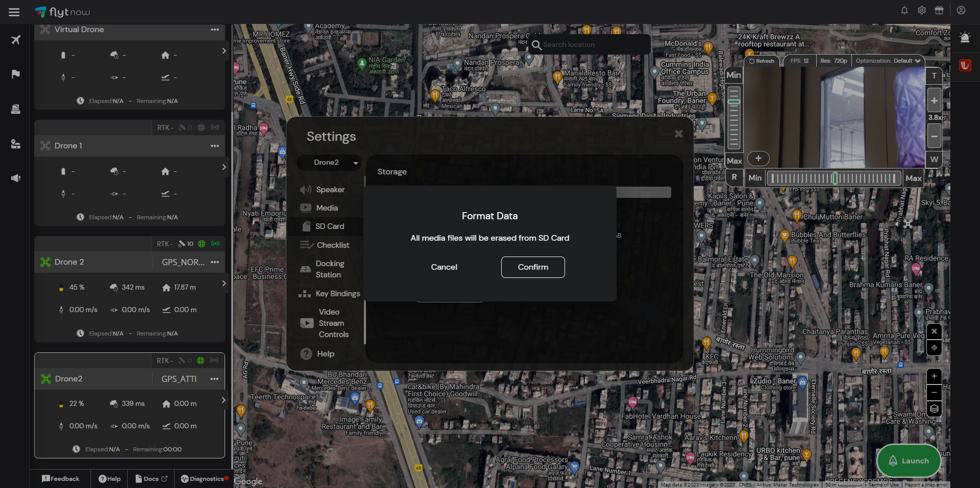Click the Search location field

[592, 45]
